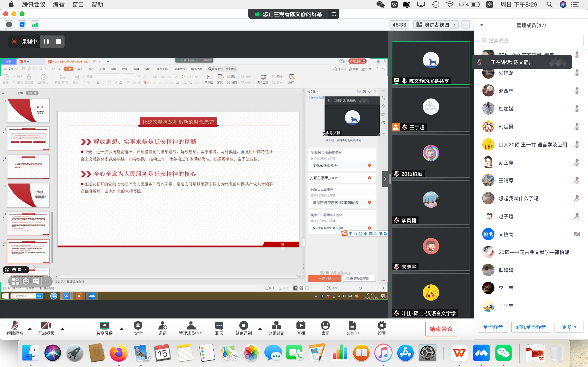Expand arrow next to 共享屏幕
The height and width of the screenshot is (367, 588).
(122, 329)
